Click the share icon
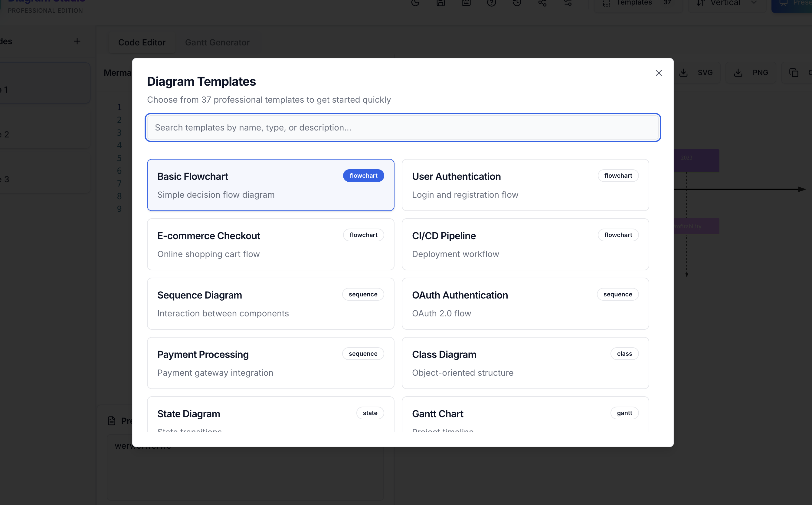The image size is (812, 505). click(542, 3)
